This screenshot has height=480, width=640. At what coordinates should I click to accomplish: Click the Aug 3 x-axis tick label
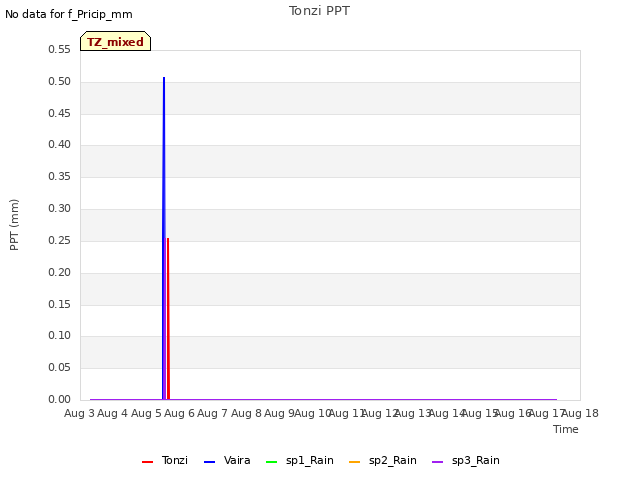tap(79, 413)
